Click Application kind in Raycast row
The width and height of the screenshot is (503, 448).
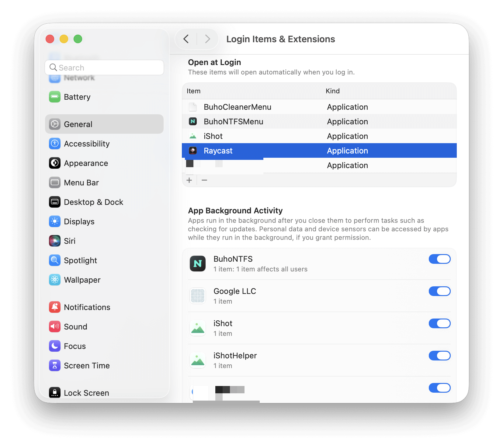point(348,151)
